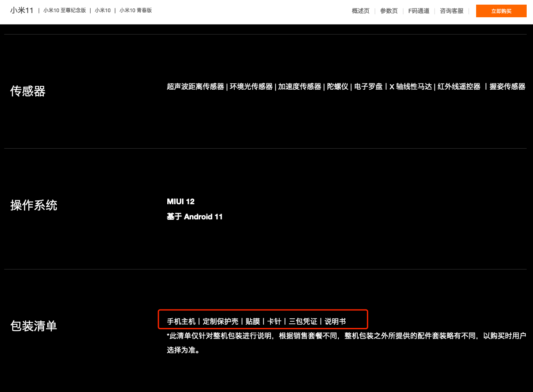Screen dimensions: 533x392
Task: Click 陀螺仪 in sensor list
Action: pos(338,86)
